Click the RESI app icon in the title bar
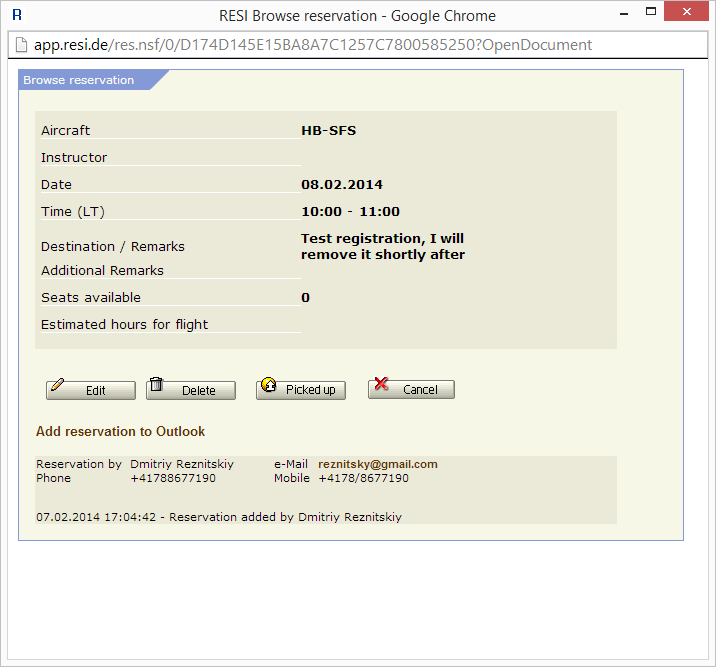 click(17, 15)
